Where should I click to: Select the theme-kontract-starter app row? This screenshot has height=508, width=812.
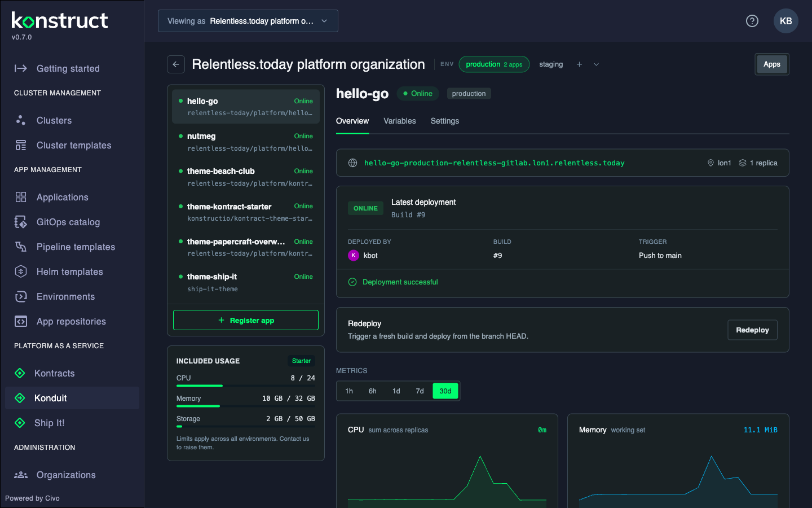[x=246, y=212]
